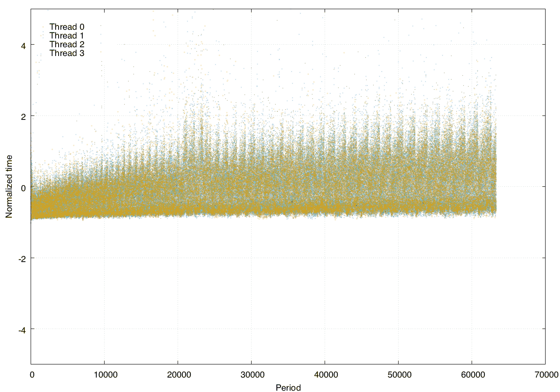Click the y-axis tick label '-2'
Viewport: 560px width, 392px height.
click(x=22, y=258)
